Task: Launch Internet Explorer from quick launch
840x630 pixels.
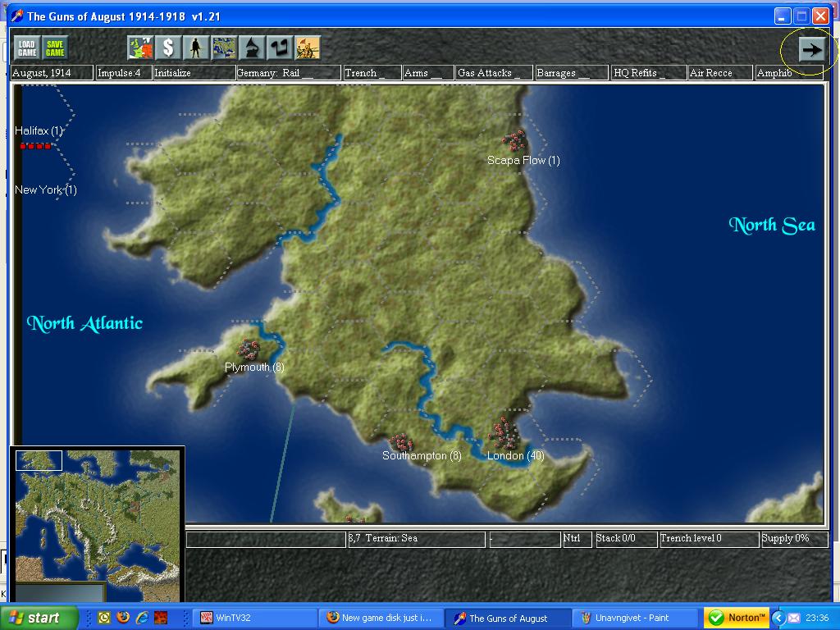Action: 142,618
